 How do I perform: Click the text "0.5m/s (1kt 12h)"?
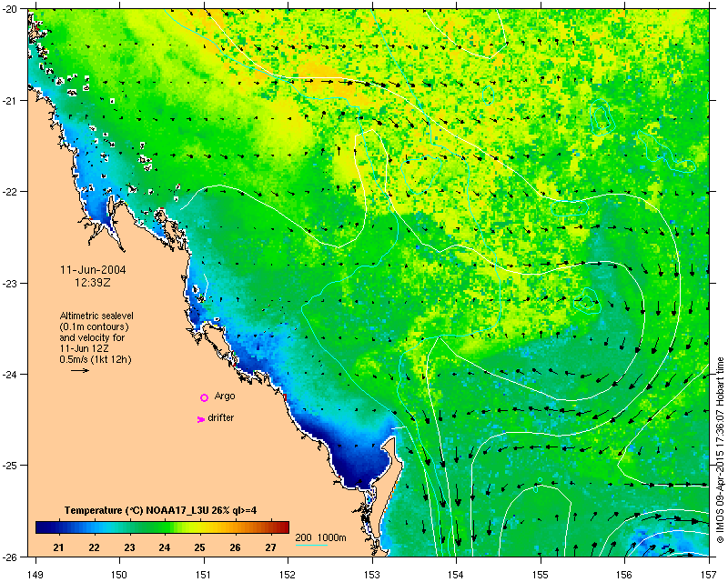coord(96,359)
